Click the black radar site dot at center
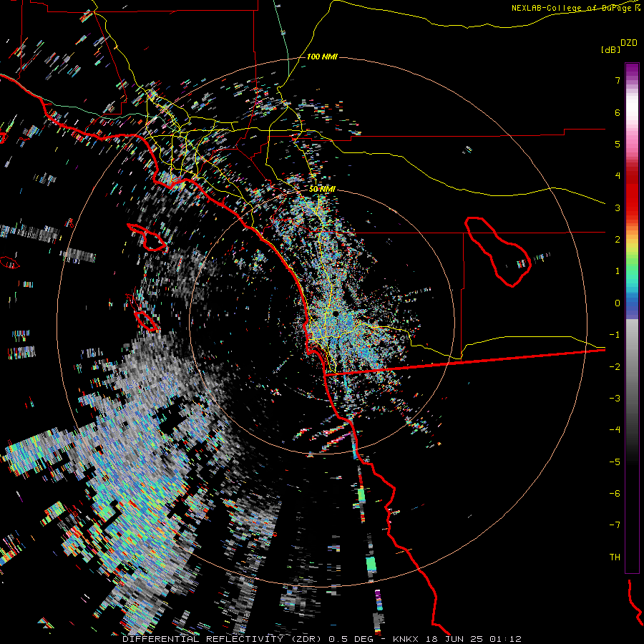The image size is (644, 644). [336, 314]
